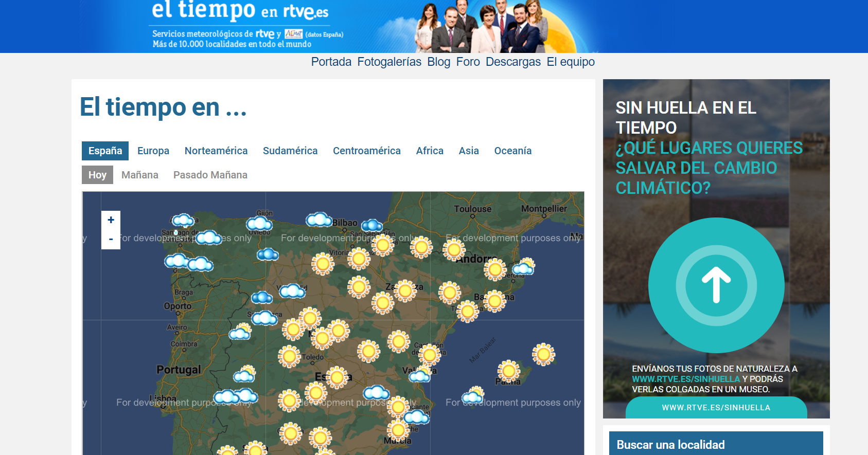Show the Mañana forecast

coord(140,175)
